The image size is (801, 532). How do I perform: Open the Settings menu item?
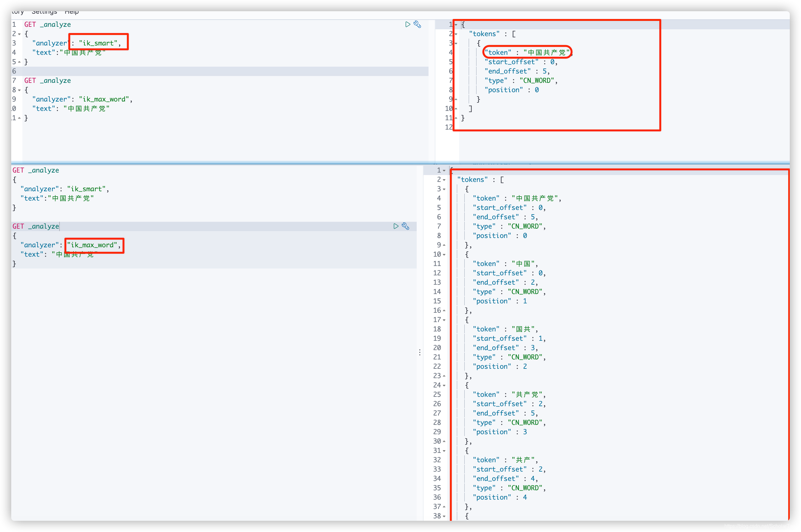click(x=45, y=12)
